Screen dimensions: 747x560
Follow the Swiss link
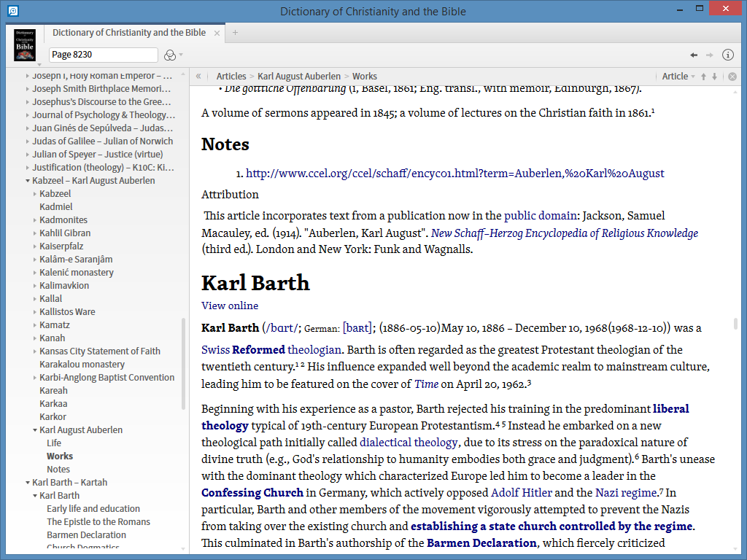(x=215, y=350)
